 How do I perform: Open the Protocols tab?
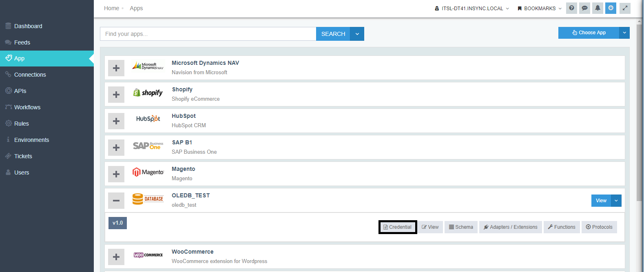599,227
